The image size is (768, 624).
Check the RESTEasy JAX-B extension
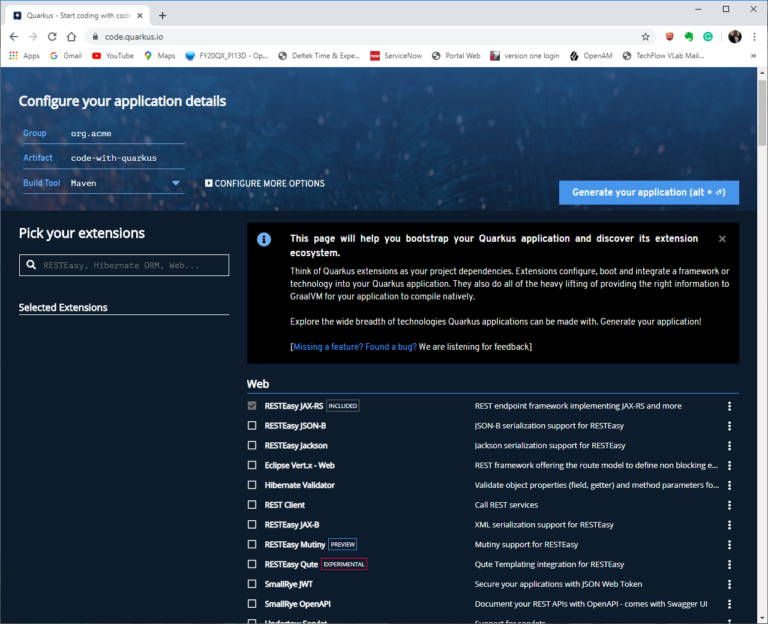pos(252,525)
